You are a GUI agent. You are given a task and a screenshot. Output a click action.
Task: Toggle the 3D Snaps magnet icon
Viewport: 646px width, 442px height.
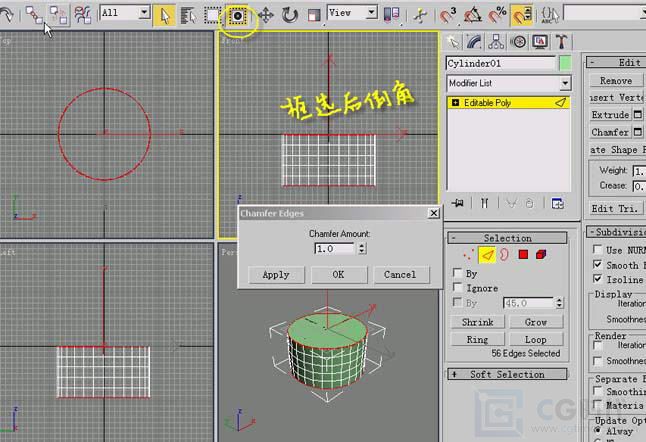(x=448, y=16)
